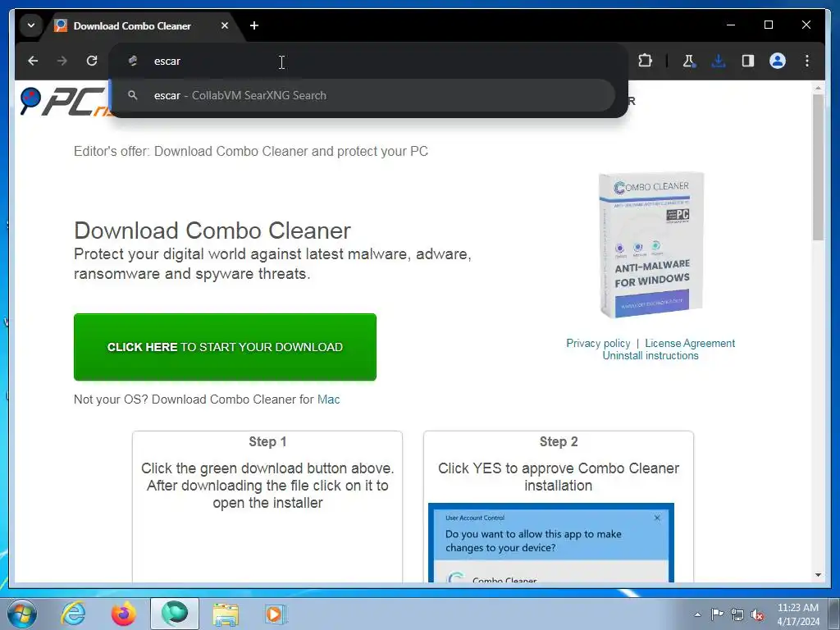This screenshot has height=630, width=840.
Task: Click the site info icon in address bar
Action: [x=133, y=61]
